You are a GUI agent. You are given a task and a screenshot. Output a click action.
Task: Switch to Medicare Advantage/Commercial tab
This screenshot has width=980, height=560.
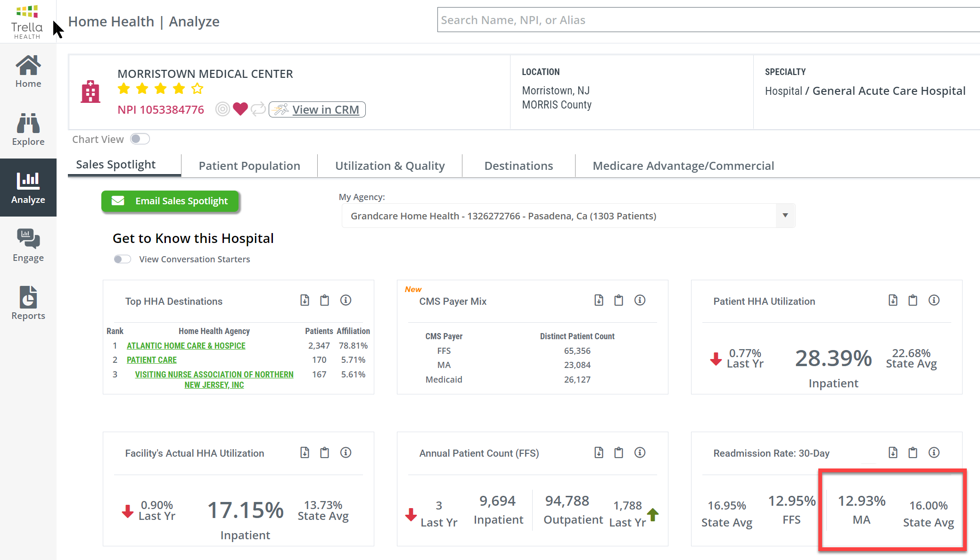click(684, 166)
